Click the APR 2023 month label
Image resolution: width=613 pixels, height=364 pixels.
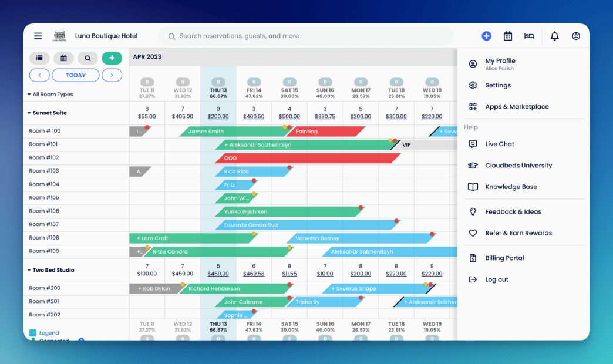pyautogui.click(x=147, y=57)
